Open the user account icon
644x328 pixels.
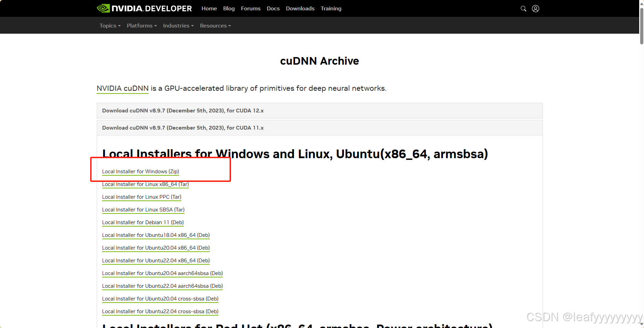pos(536,9)
